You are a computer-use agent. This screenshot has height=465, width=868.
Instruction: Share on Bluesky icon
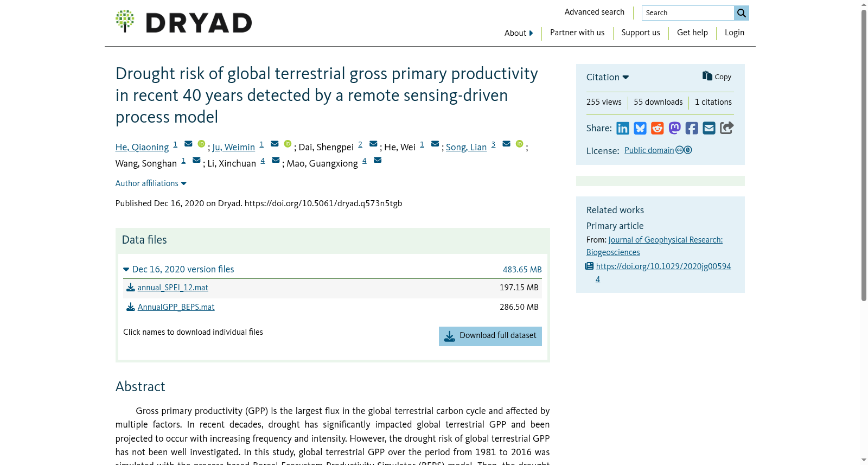(x=640, y=128)
